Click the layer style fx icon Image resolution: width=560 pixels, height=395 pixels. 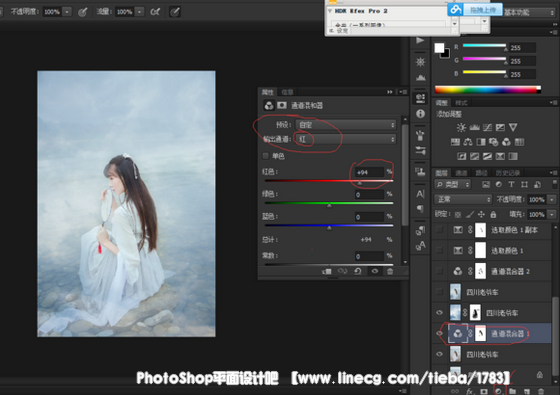pos(469,391)
